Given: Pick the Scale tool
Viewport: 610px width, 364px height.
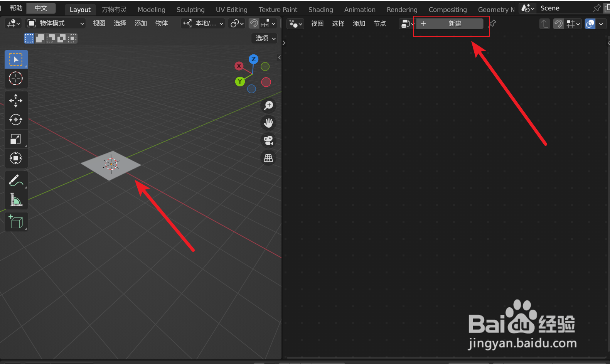Looking at the screenshot, I should pos(16,139).
